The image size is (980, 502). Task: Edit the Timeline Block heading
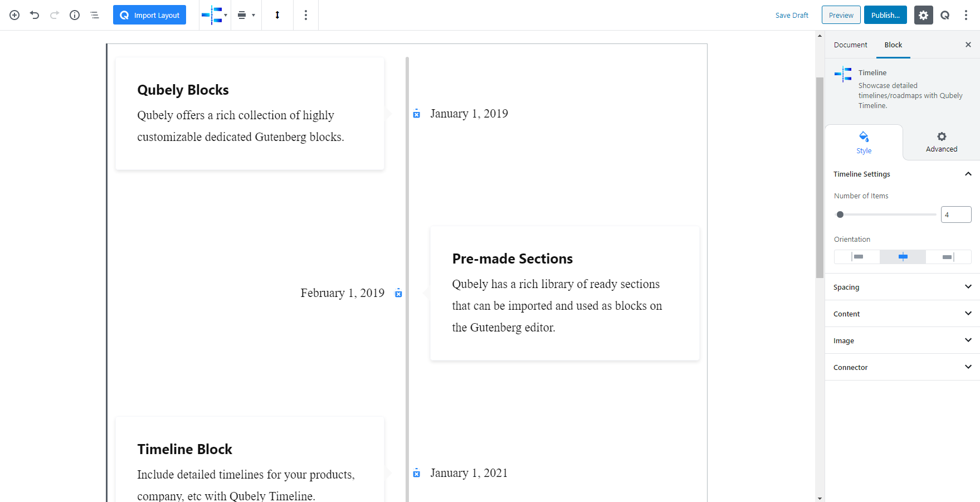coord(185,449)
